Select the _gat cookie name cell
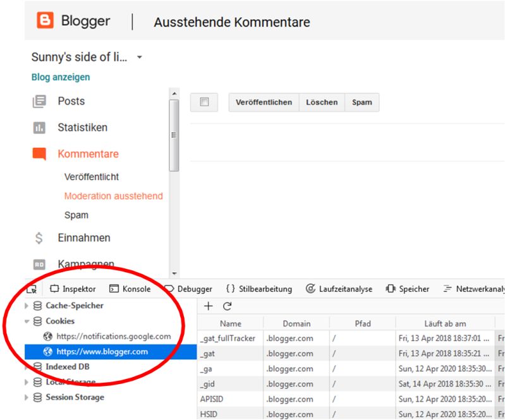Image resolution: width=505 pixels, height=420 pixels. [x=231, y=354]
